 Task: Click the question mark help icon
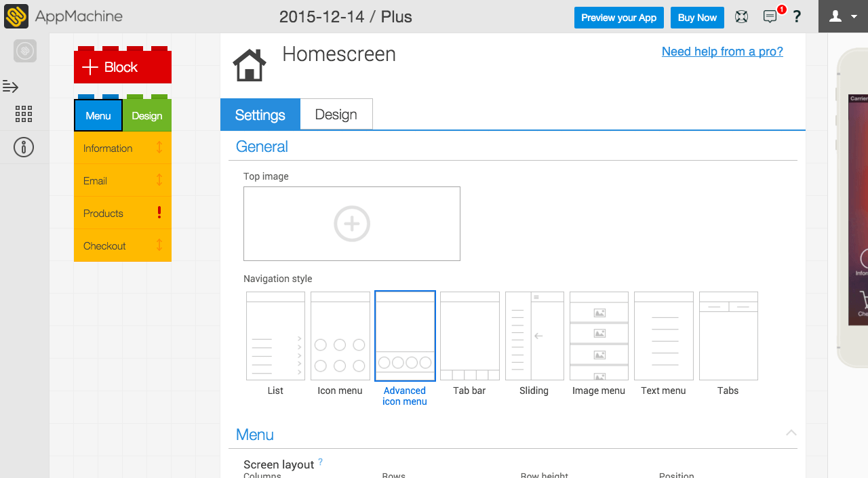(x=797, y=17)
